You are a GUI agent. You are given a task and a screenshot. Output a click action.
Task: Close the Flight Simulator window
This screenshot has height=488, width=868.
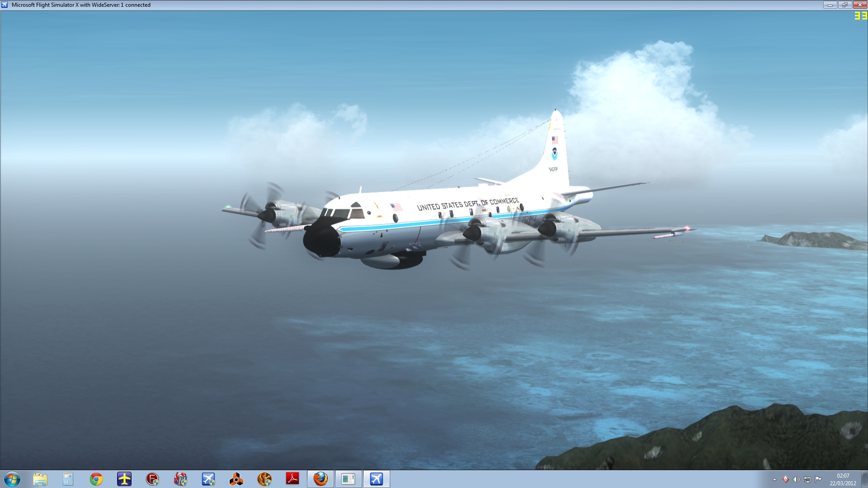(859, 5)
